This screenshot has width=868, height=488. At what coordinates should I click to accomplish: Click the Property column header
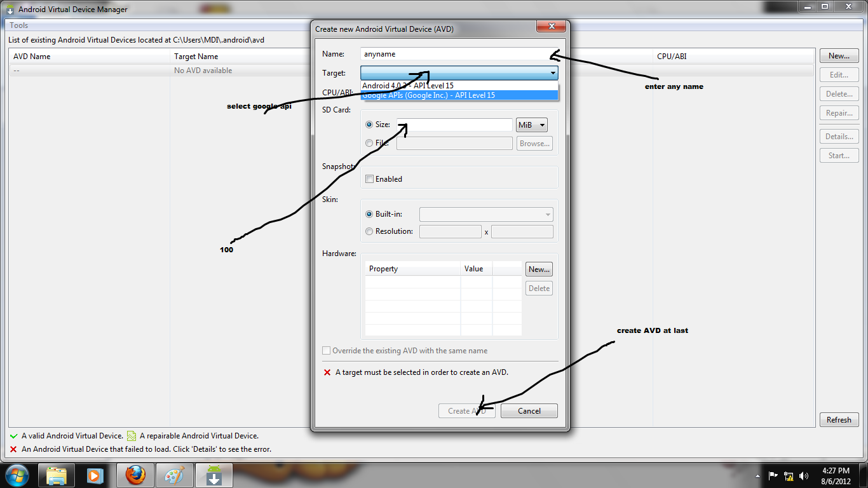click(413, 269)
